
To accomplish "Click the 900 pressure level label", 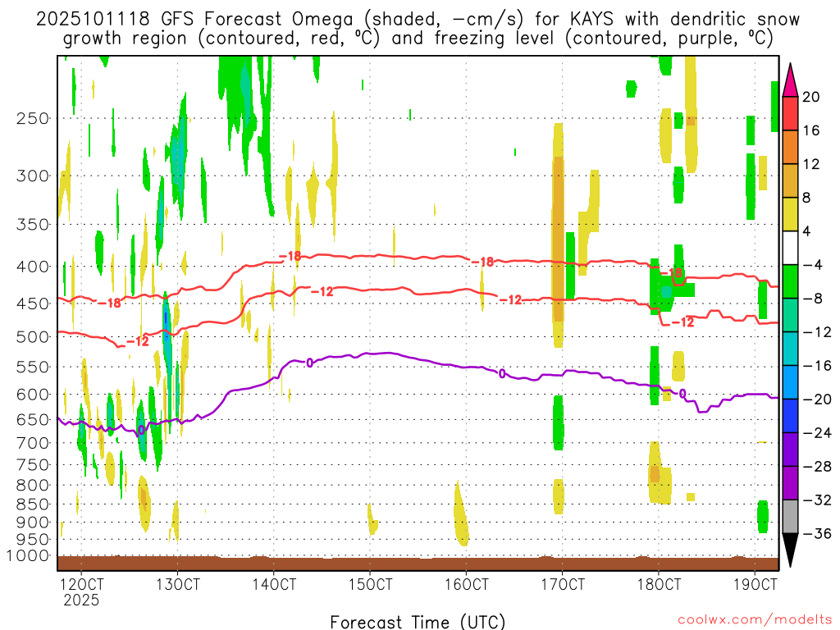I will tap(33, 523).
